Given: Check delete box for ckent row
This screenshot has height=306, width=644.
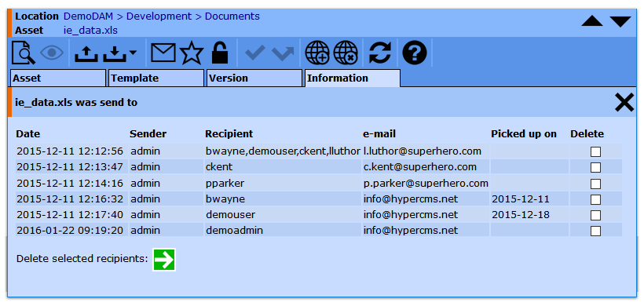Looking at the screenshot, I should [x=595, y=167].
